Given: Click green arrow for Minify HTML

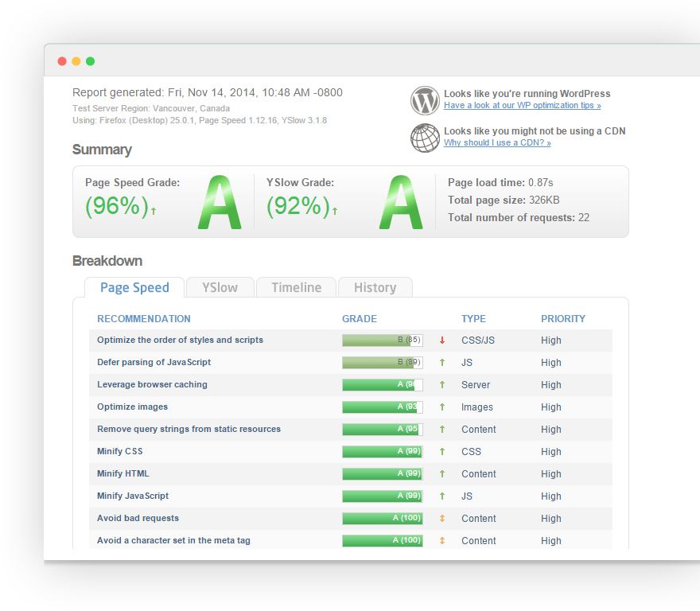Looking at the screenshot, I should pos(442,474).
